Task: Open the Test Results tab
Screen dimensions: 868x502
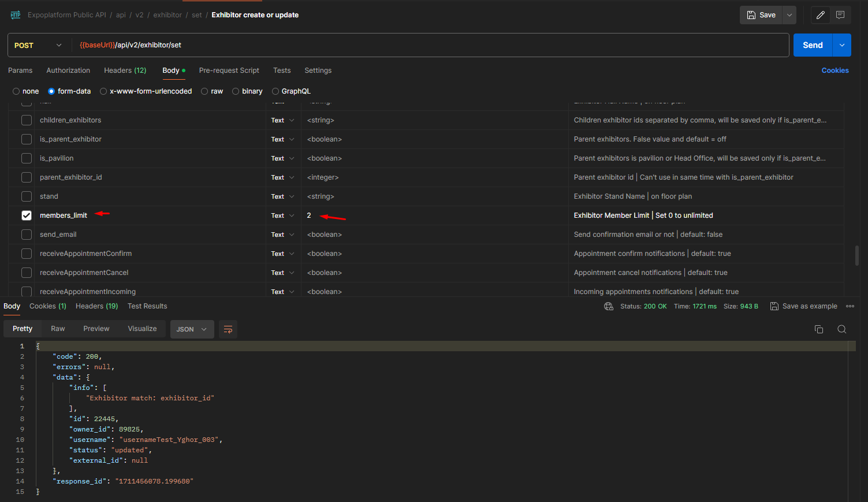Action: (147, 306)
